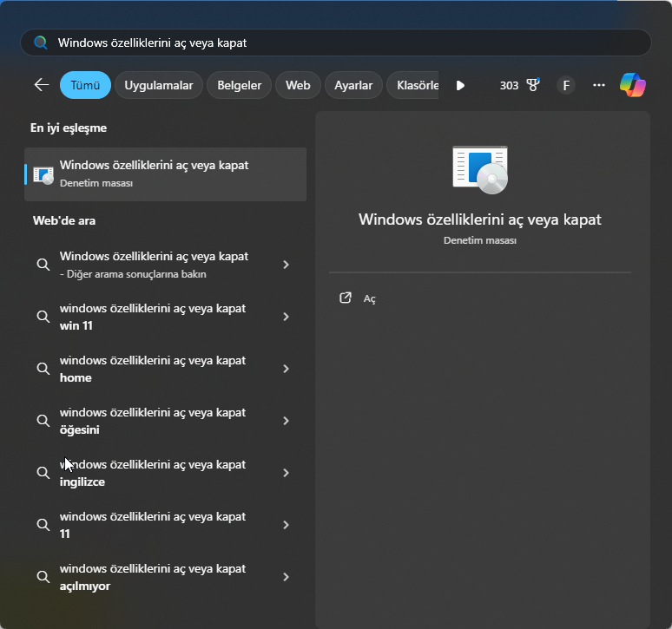
Task: Expand the '11' suggestion chevron
Action: click(286, 525)
